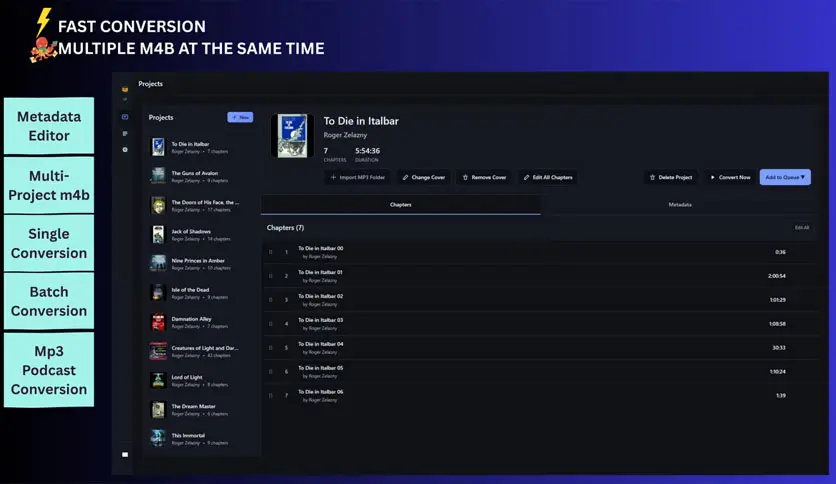The image size is (836, 484).
Task: Click the drag handle of chapter To Die in Italbar 01
Action: [270, 276]
